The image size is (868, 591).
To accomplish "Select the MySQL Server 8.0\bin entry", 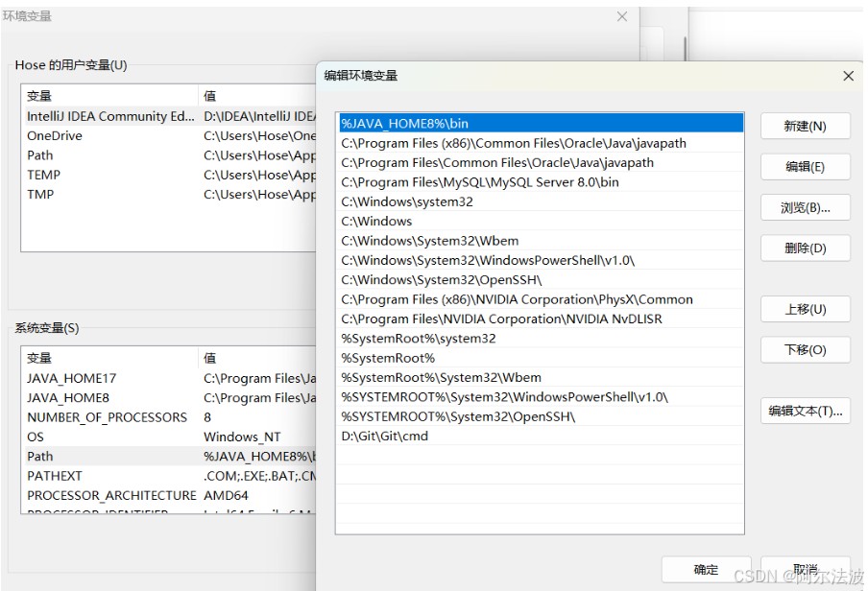I will tap(480, 182).
